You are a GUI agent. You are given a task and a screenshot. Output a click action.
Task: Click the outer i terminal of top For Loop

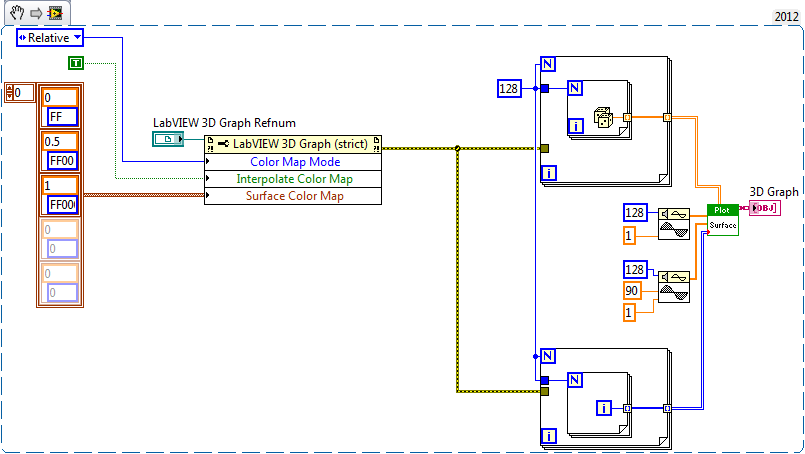coord(549,173)
